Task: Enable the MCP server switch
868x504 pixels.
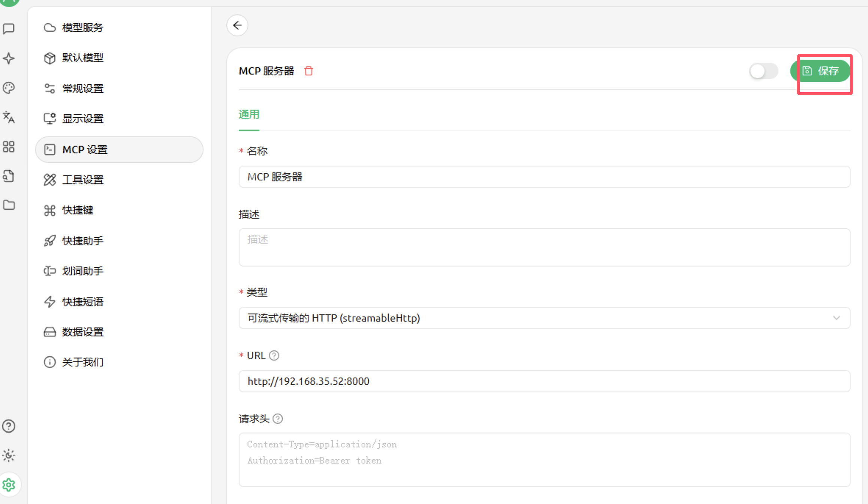Action: [x=763, y=71]
